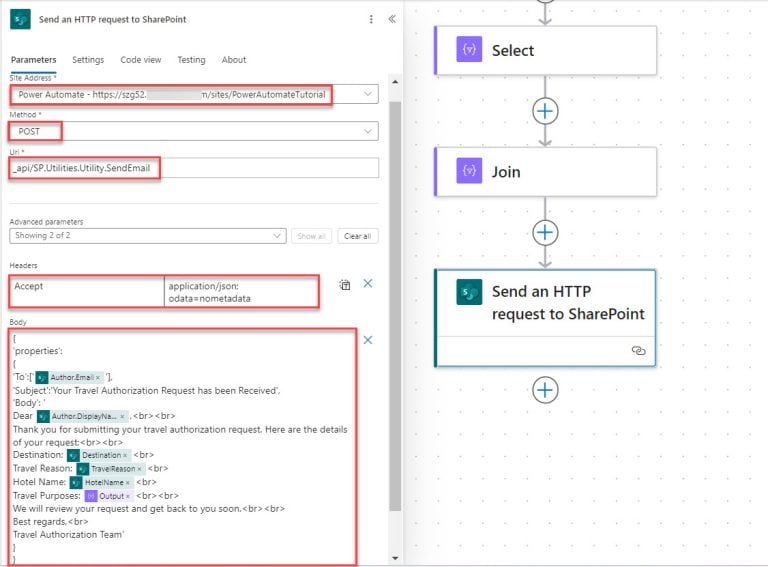Select the Send an HTTP request card
The width and height of the screenshot is (768, 567).
pyautogui.click(x=546, y=318)
